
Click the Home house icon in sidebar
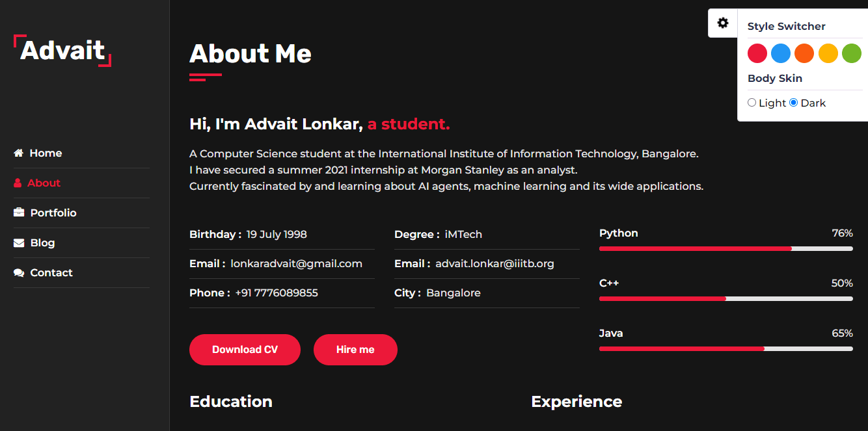click(19, 153)
